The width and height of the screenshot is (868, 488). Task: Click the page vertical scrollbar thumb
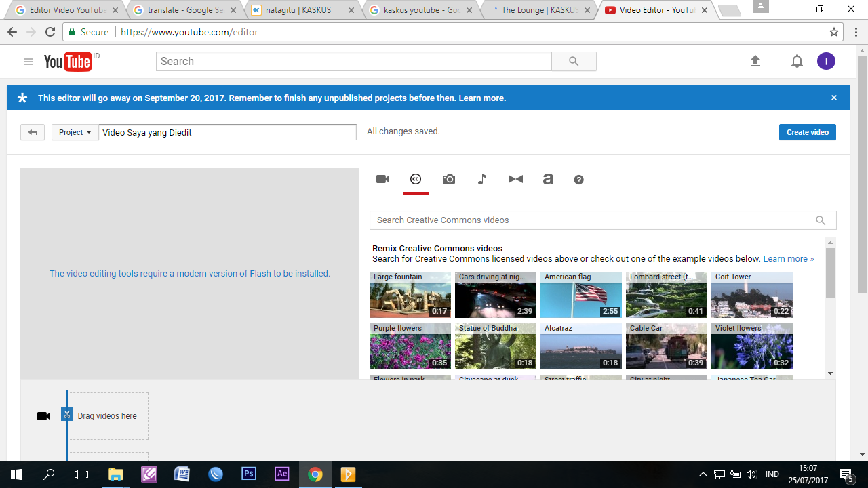click(862, 174)
